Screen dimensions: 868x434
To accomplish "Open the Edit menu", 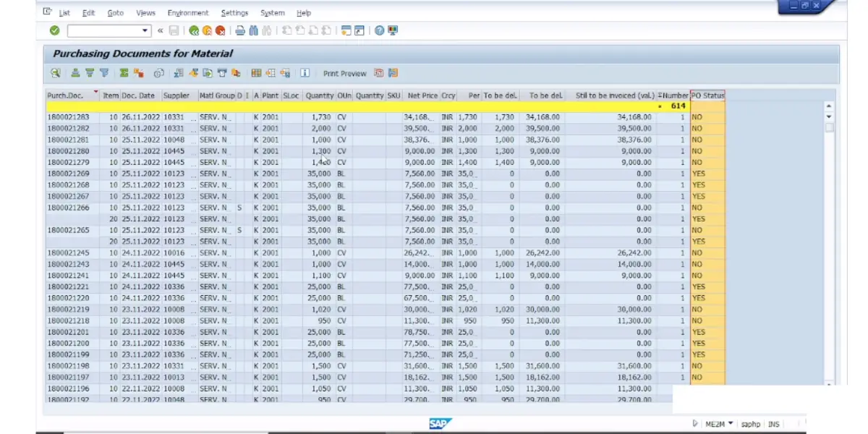I will (x=88, y=13).
